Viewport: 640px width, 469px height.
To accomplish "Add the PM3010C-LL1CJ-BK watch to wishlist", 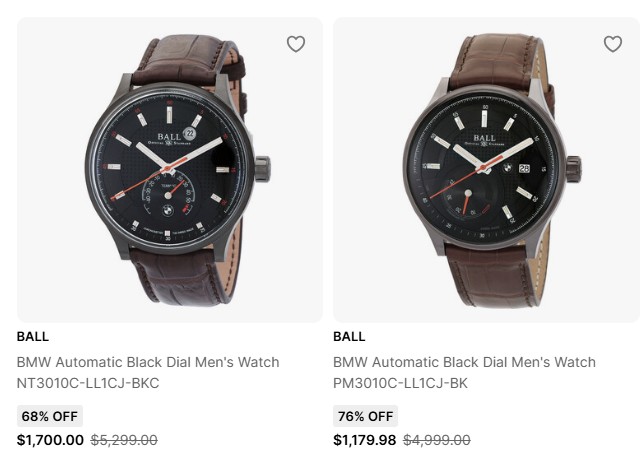I will point(613,44).
